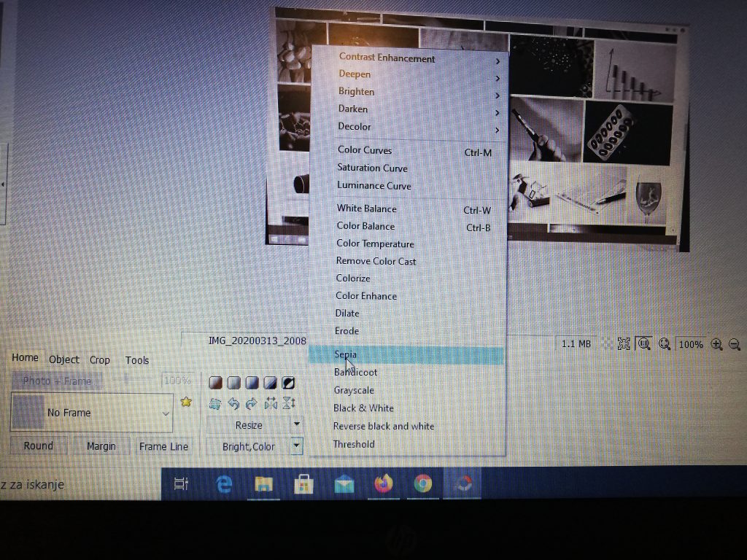The height and width of the screenshot is (560, 747).
Task: Click the Resize button
Action: pyautogui.click(x=249, y=425)
